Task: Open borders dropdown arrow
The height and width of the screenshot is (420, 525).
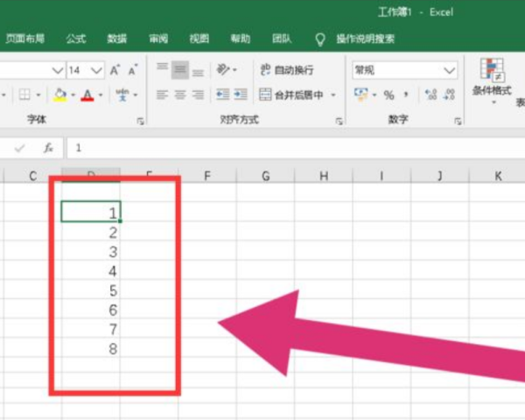Action: click(x=38, y=95)
